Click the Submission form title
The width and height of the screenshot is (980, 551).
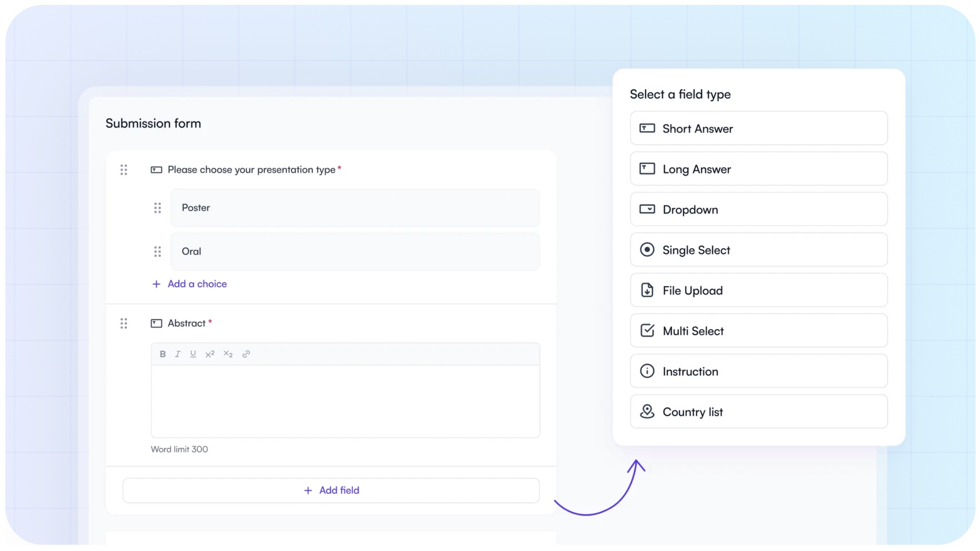pos(153,123)
